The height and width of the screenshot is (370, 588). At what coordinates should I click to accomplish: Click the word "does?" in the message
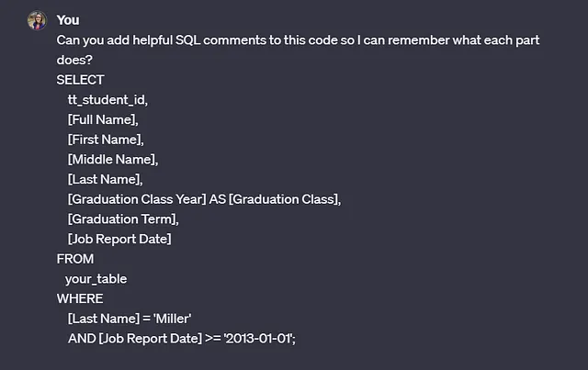coord(74,60)
